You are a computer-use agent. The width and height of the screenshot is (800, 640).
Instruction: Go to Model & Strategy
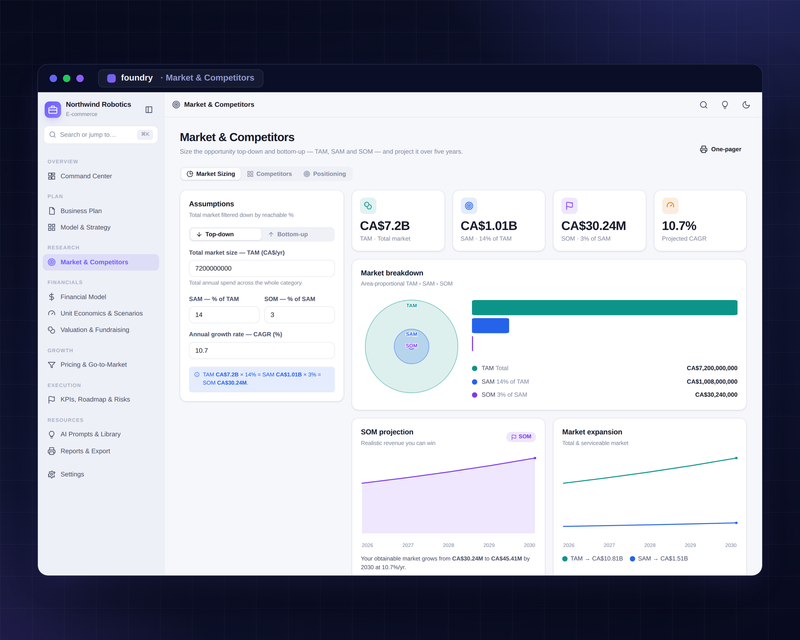point(101,227)
